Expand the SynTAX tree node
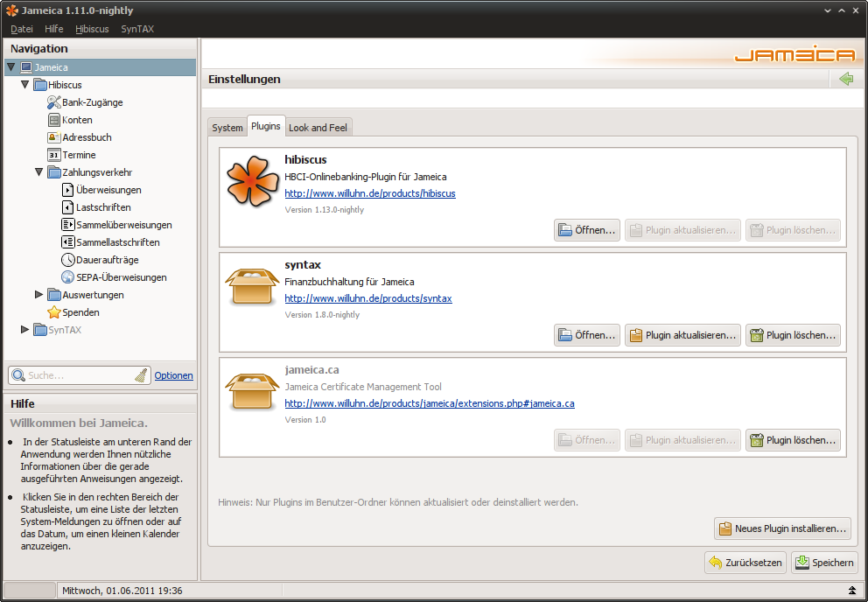Viewport: 868px width, 602px height. [24, 330]
